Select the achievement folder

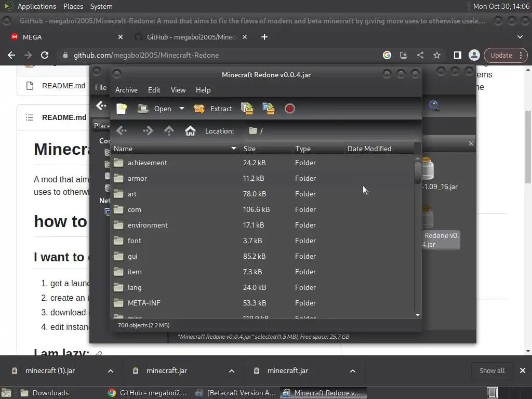[x=262, y=163]
